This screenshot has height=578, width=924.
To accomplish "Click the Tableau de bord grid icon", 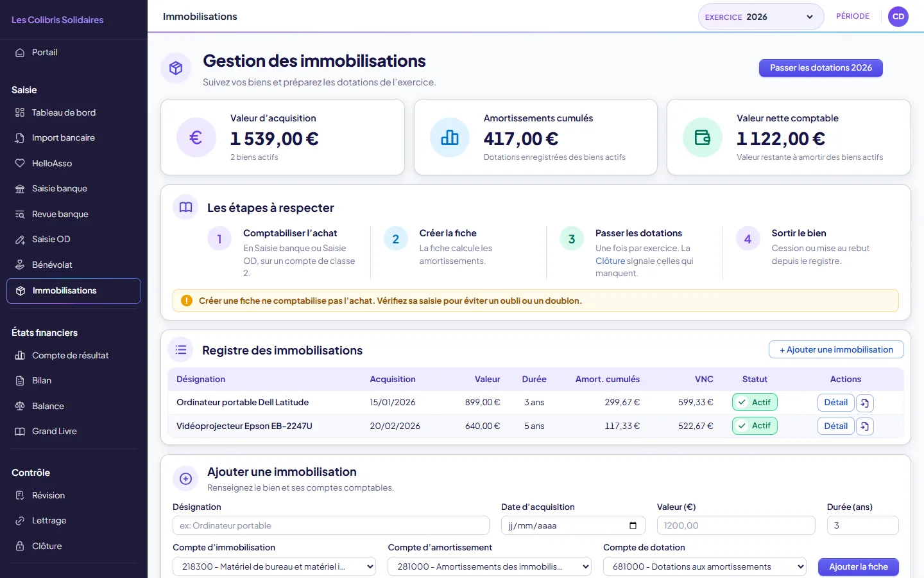I will [20, 113].
